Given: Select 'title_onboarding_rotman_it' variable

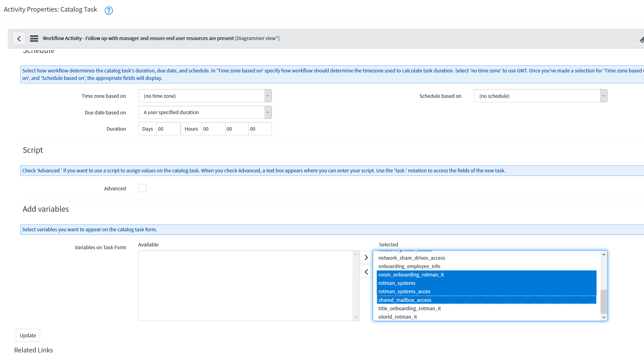Looking at the screenshot, I should pos(409,308).
